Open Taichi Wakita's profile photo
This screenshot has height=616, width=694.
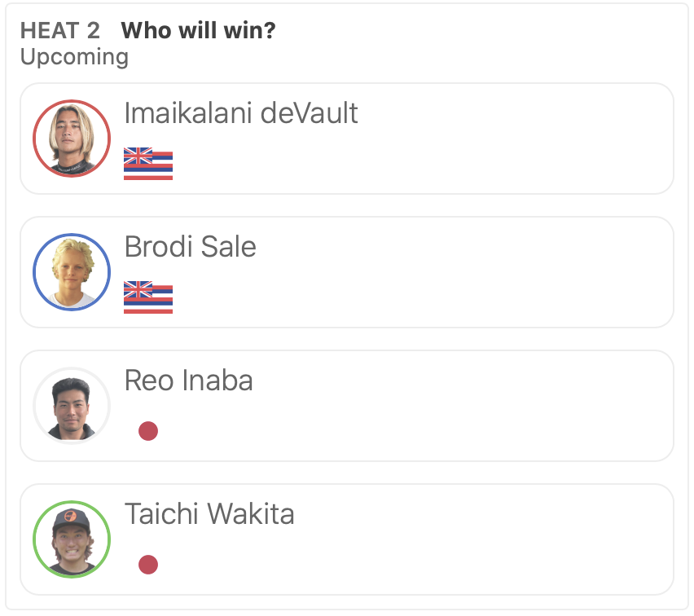tap(72, 539)
